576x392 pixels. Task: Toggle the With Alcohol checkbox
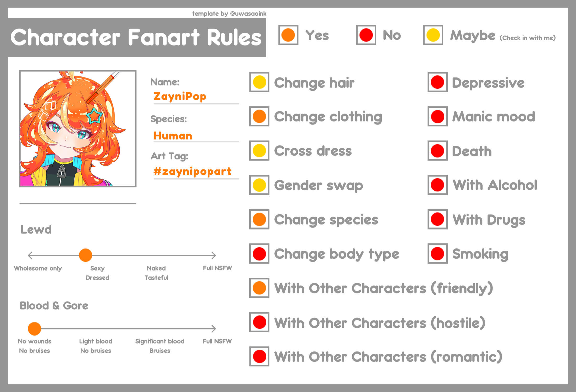coord(437,185)
